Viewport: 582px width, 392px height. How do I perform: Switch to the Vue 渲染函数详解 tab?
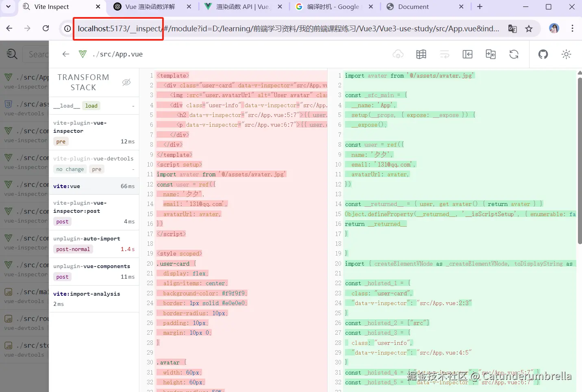(152, 6)
